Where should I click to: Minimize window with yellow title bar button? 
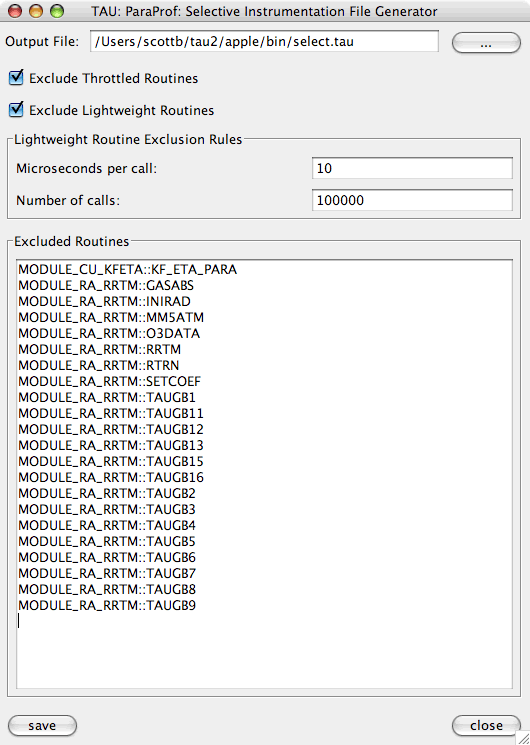[x=36, y=10]
